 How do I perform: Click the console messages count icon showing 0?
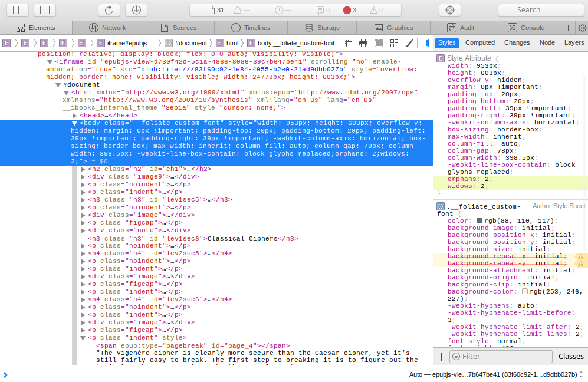click(x=323, y=10)
